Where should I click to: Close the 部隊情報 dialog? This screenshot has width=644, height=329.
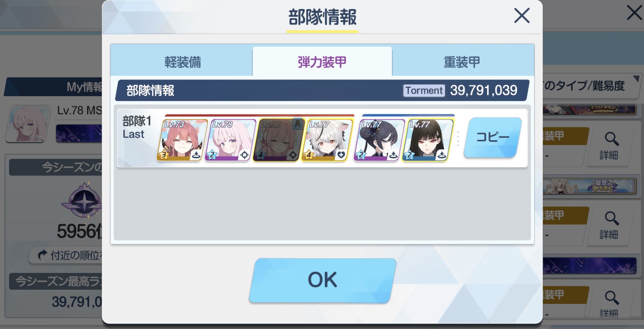(x=522, y=16)
